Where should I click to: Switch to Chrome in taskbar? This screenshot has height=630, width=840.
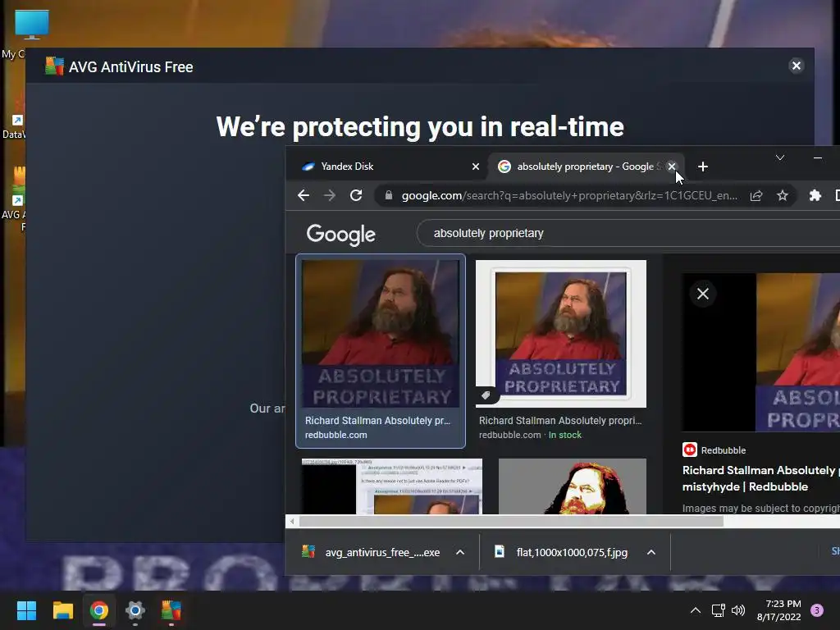(x=99, y=610)
